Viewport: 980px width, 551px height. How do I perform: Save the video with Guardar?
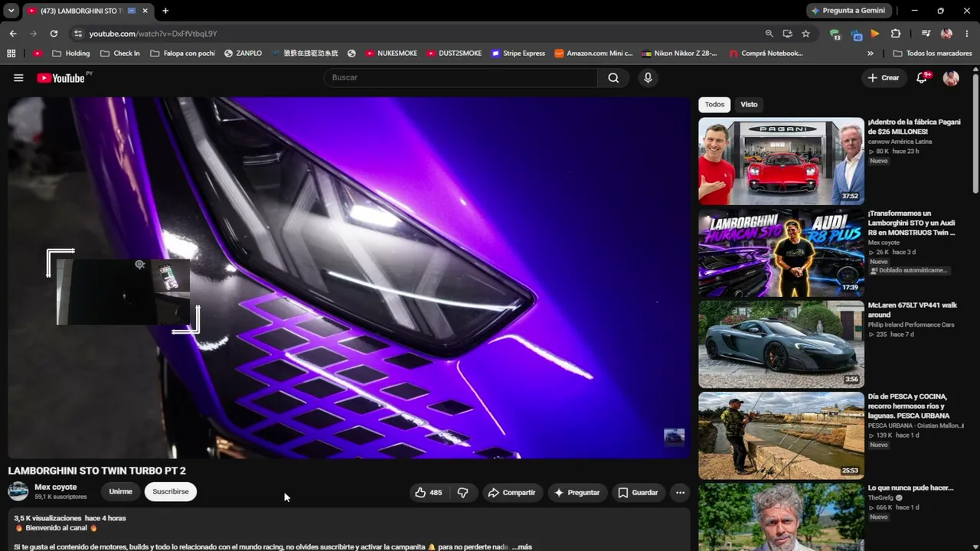tap(638, 493)
